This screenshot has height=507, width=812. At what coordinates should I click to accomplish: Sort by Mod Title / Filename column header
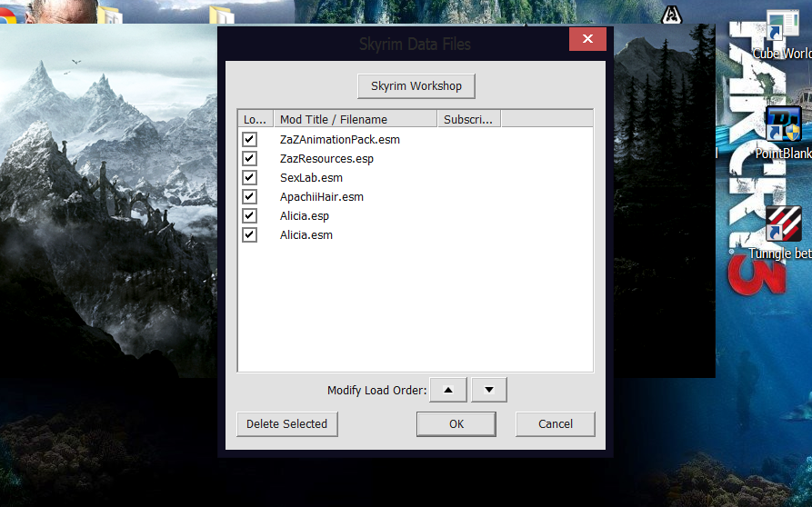tap(356, 120)
